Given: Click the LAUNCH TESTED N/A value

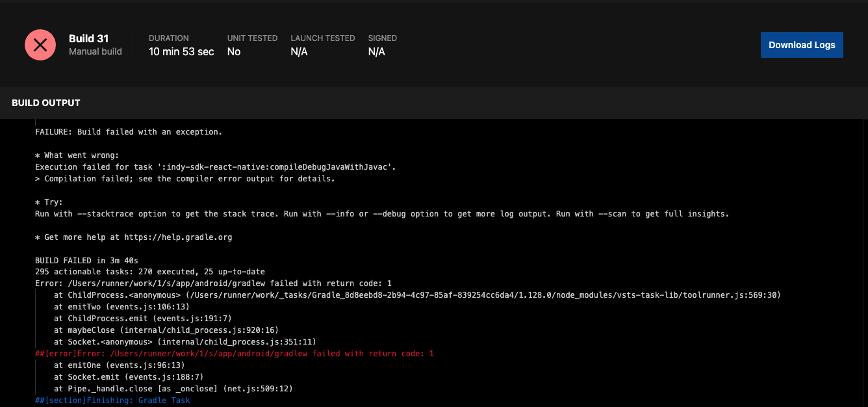Looking at the screenshot, I should coord(300,51).
